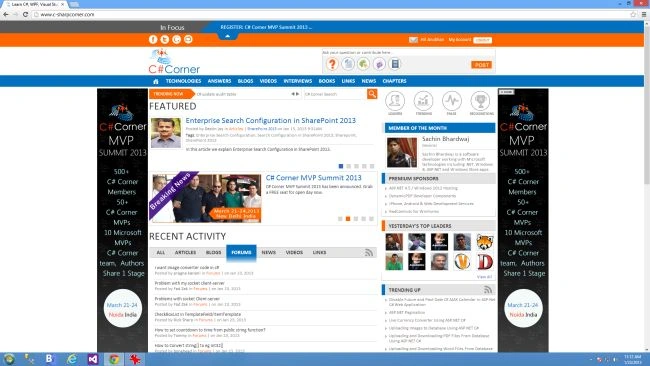Click the C# Corner Search input field
The image size is (650, 366).
[x=335, y=94]
